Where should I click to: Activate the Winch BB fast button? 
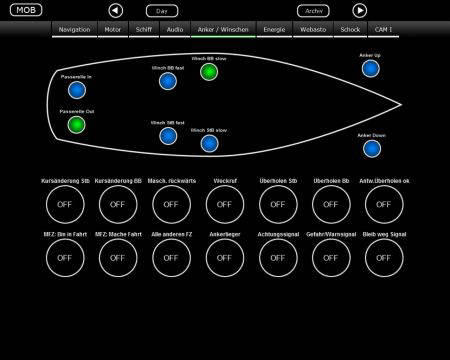click(x=168, y=81)
